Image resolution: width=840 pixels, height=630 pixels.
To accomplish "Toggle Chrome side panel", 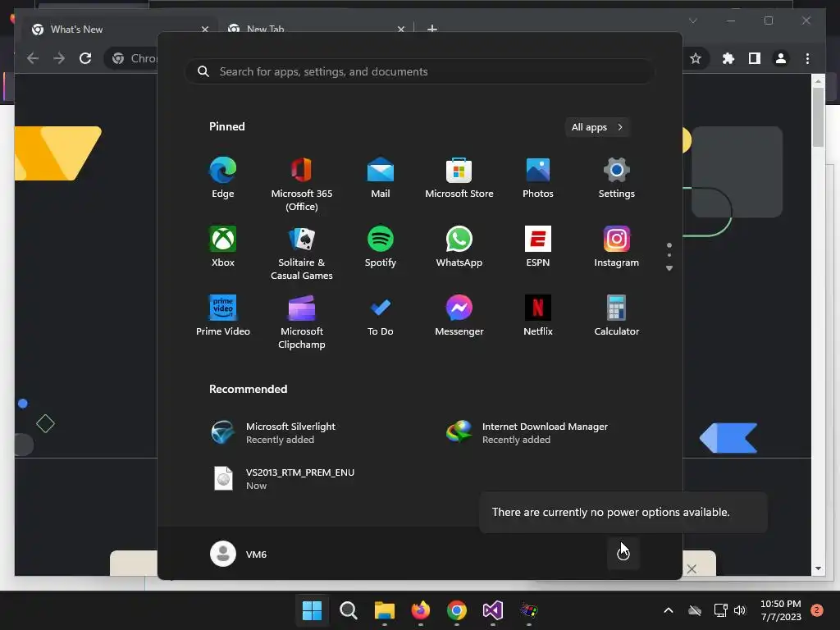I will [755, 58].
